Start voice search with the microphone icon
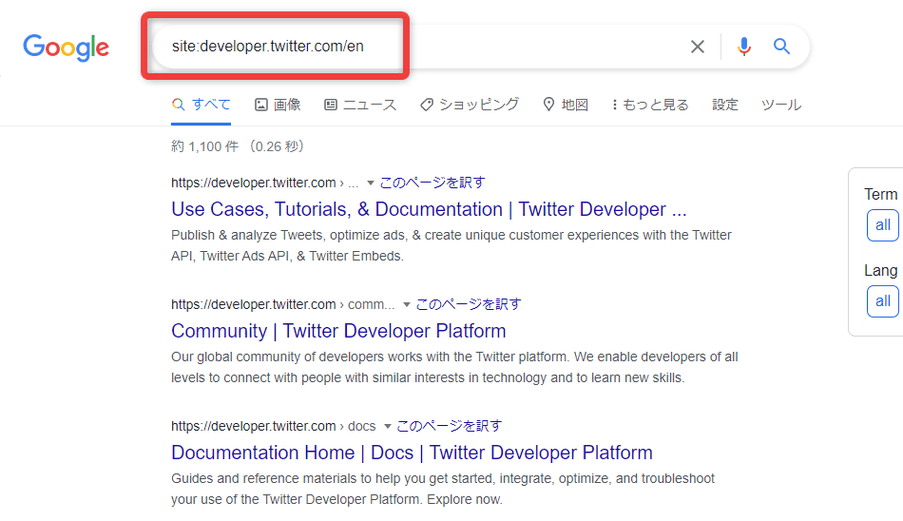Viewport: 903px width, 521px height. [744, 47]
